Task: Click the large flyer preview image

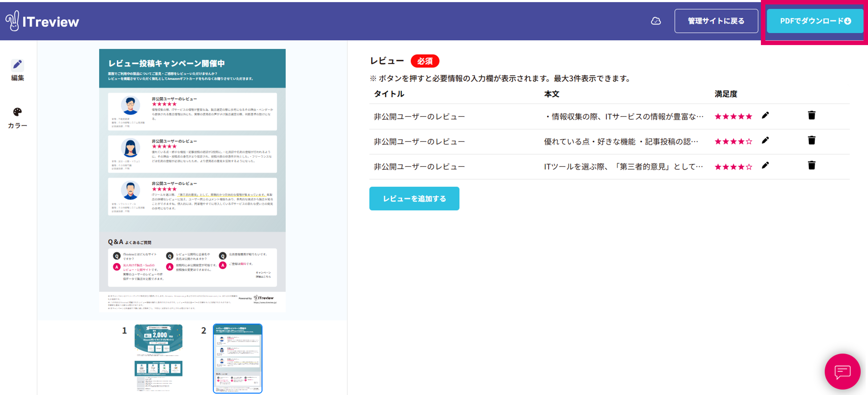Action: 192,180
